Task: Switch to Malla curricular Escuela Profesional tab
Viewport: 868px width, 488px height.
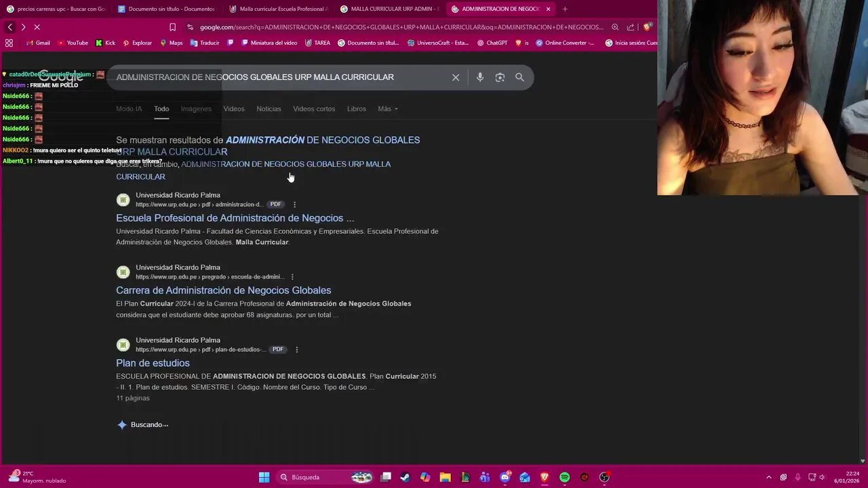Action: [278, 9]
